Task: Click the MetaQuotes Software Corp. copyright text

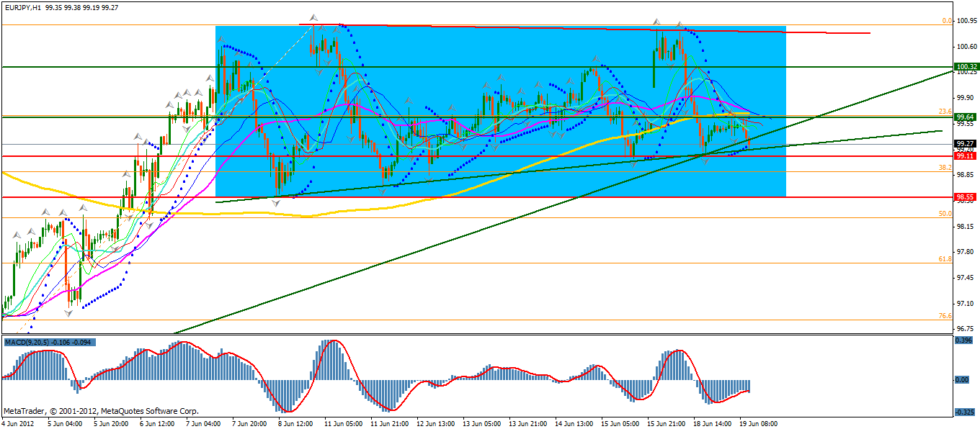Action: pos(100,411)
